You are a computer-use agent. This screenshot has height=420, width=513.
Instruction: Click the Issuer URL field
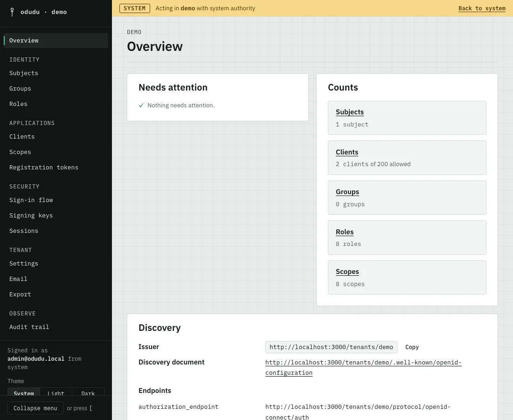coord(331,347)
